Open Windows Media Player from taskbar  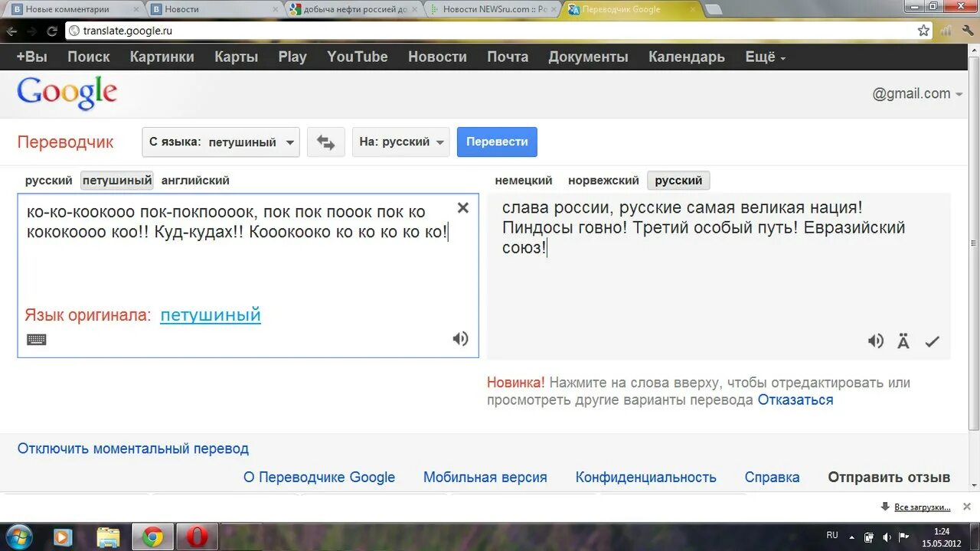point(63,537)
